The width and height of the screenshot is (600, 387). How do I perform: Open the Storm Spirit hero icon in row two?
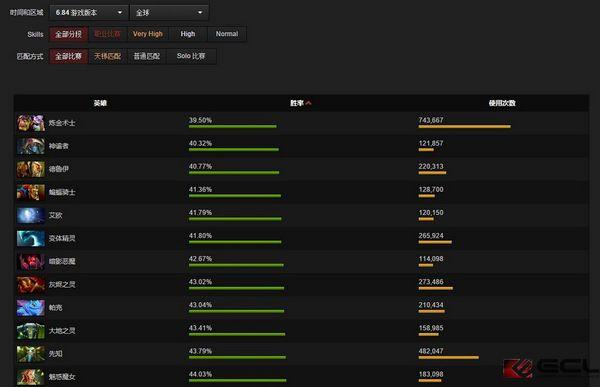point(31,146)
